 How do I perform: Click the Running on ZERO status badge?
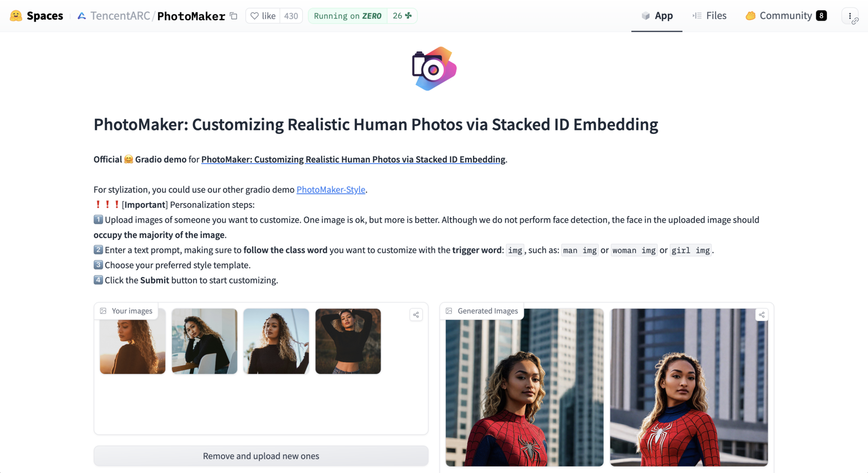348,16
